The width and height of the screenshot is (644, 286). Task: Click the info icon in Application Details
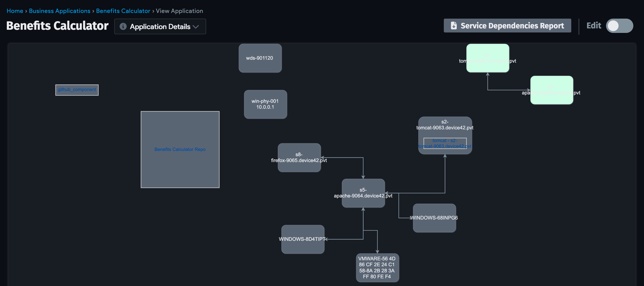tap(123, 27)
